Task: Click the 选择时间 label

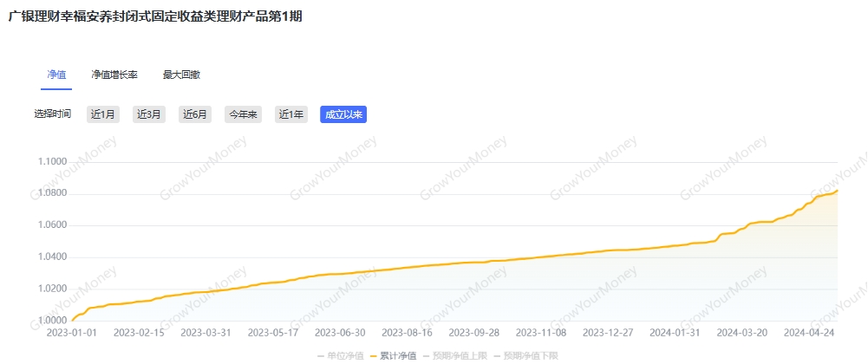Action: coord(53,114)
